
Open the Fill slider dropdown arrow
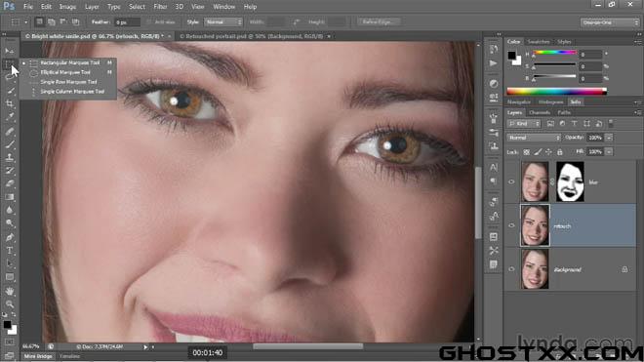[609, 152]
